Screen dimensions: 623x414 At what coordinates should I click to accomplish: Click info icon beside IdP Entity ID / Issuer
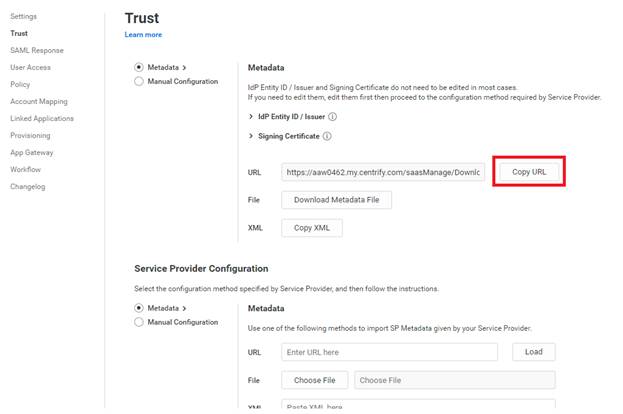click(x=332, y=117)
